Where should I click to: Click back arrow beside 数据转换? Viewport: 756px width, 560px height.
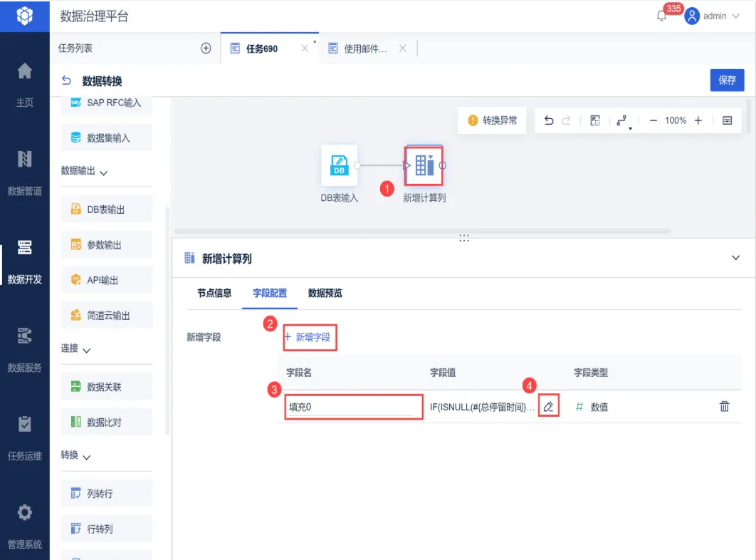click(66, 81)
